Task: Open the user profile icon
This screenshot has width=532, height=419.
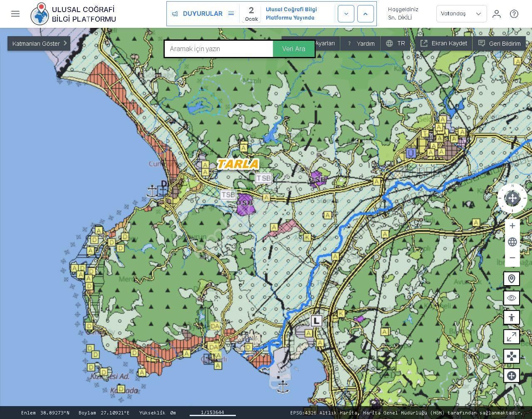Action: pos(496,14)
